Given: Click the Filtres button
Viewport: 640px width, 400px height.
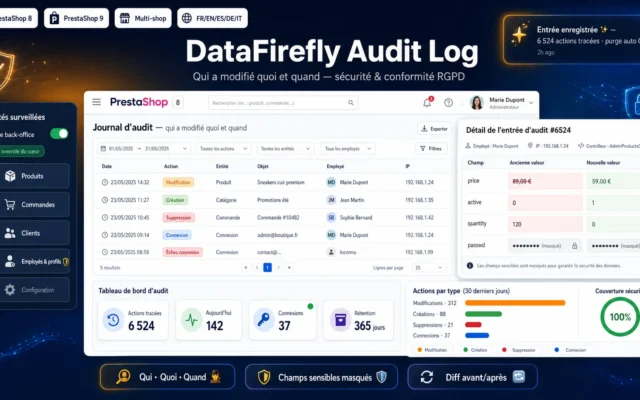Looking at the screenshot, I should (431, 149).
